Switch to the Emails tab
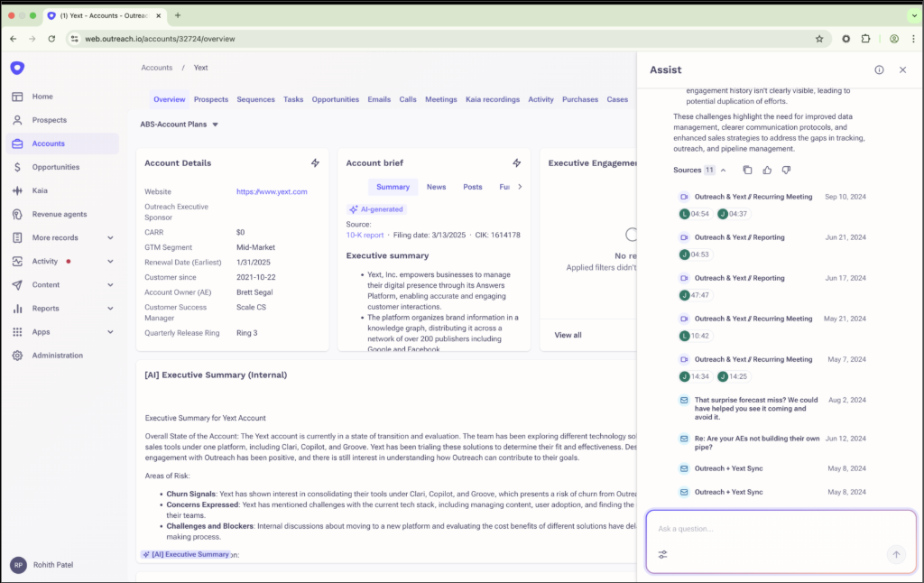This screenshot has height=583, width=924. click(x=379, y=99)
